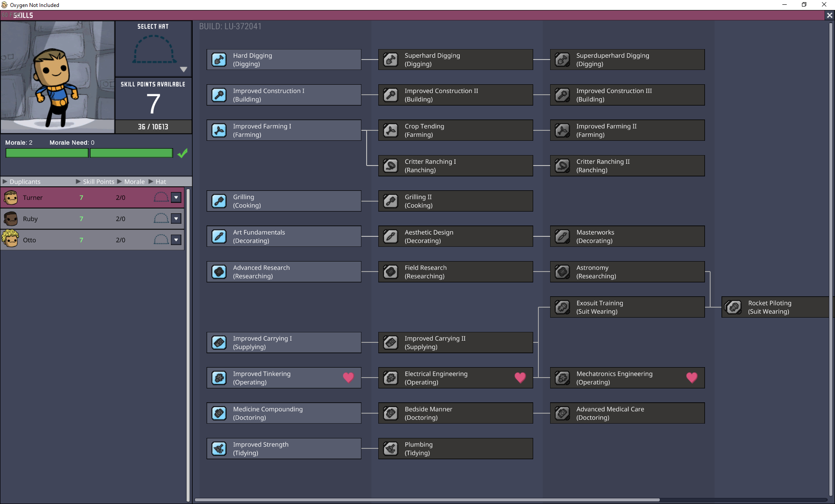This screenshot has height=504, width=835.
Task: Click the Masterworks skill icon
Action: point(562,236)
